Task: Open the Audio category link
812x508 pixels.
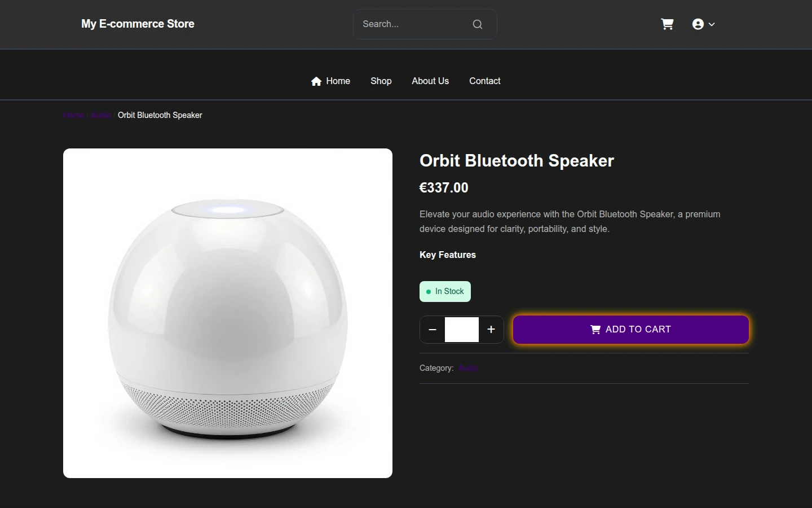Action: pyautogui.click(x=468, y=368)
